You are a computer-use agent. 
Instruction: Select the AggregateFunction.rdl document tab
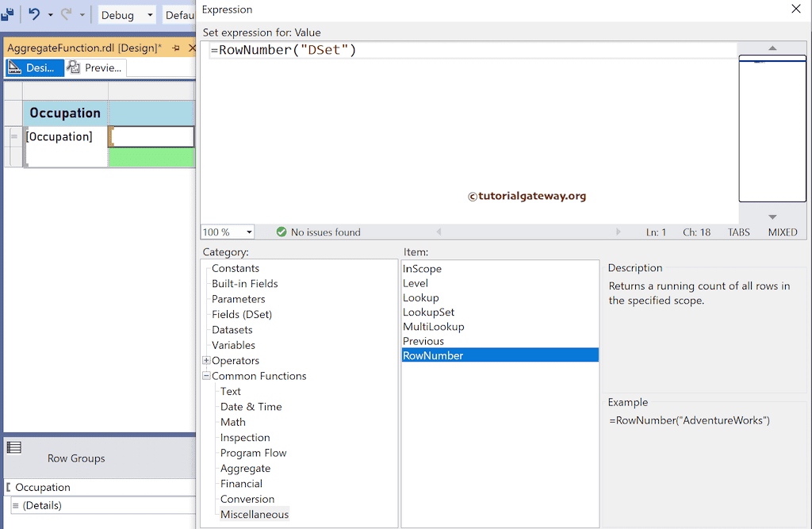point(83,48)
